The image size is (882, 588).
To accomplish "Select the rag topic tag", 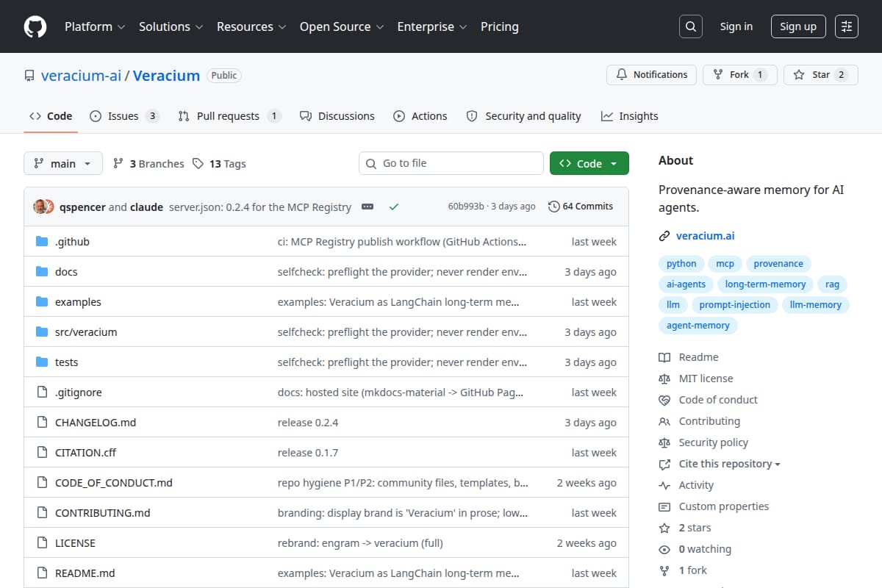I will coord(833,284).
